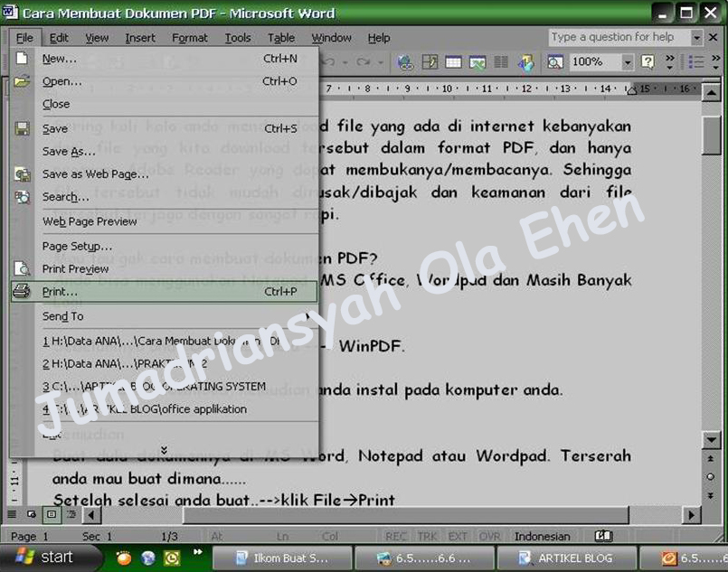Click vertical scrollbar up arrow

click(x=711, y=93)
